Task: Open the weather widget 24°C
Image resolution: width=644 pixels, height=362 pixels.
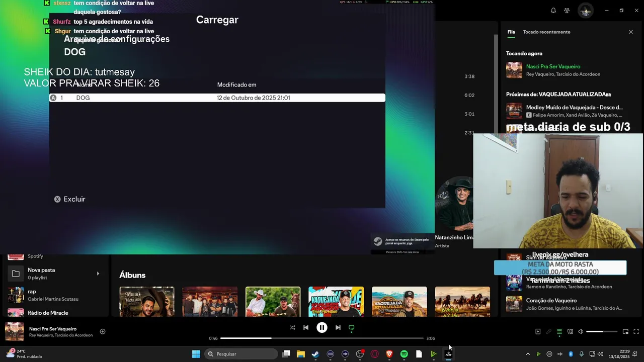Action: click(24, 354)
